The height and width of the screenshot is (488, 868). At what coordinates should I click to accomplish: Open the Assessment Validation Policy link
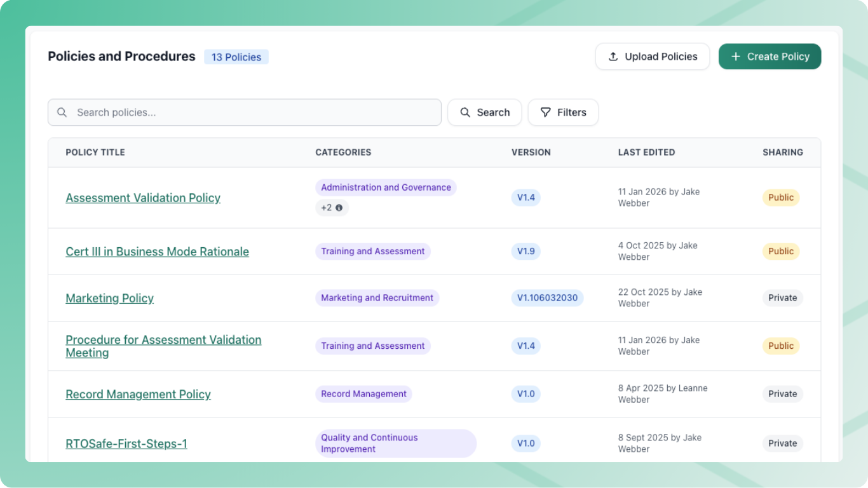click(143, 198)
